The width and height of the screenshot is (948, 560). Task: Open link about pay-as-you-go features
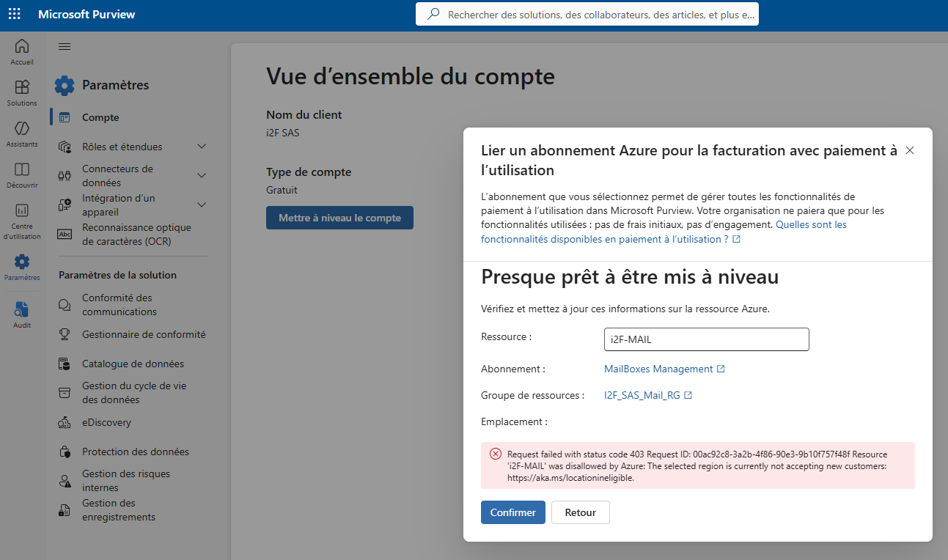(664, 232)
